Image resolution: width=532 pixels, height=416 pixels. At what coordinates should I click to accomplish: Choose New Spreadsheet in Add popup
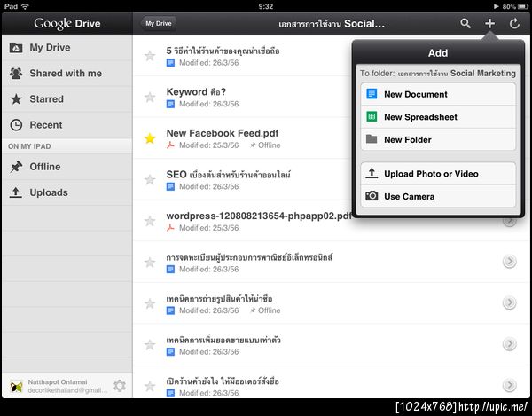pyautogui.click(x=438, y=117)
